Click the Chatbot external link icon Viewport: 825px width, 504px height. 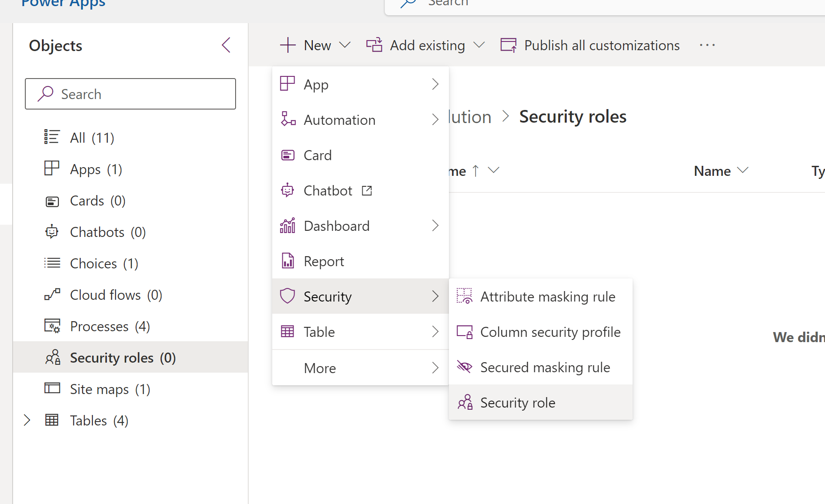coord(367,190)
